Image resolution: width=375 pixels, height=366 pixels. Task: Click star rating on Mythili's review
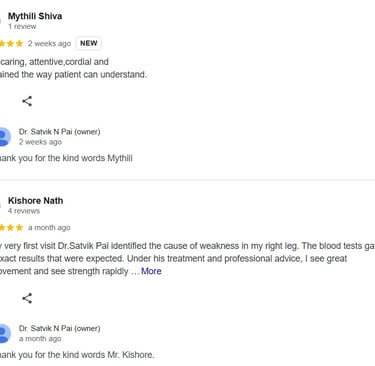11,44
